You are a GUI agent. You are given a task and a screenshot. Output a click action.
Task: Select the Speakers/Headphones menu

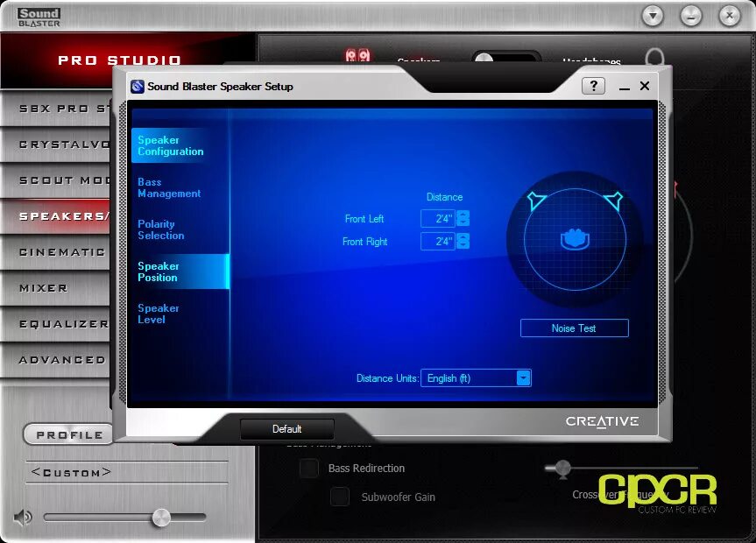(x=57, y=216)
